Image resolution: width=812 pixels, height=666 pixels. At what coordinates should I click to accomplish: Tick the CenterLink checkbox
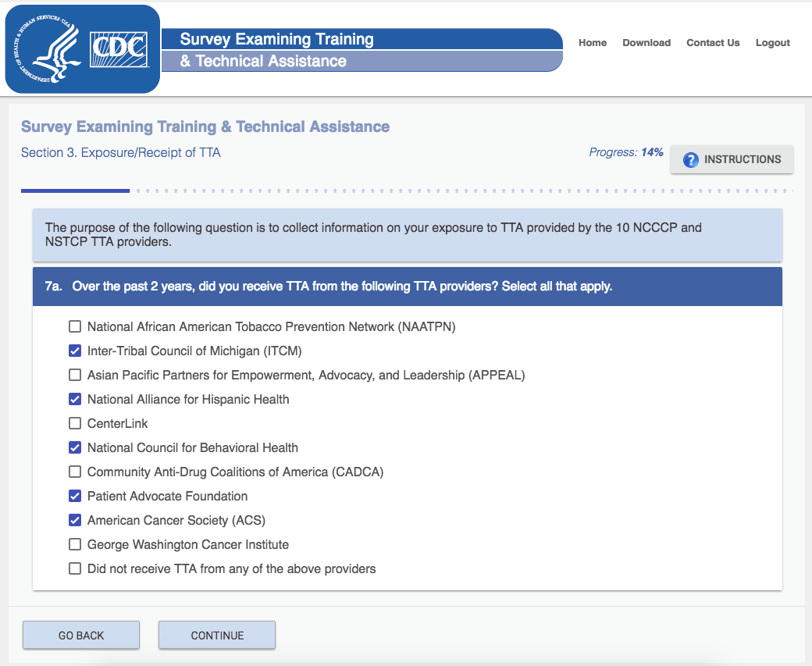75,423
